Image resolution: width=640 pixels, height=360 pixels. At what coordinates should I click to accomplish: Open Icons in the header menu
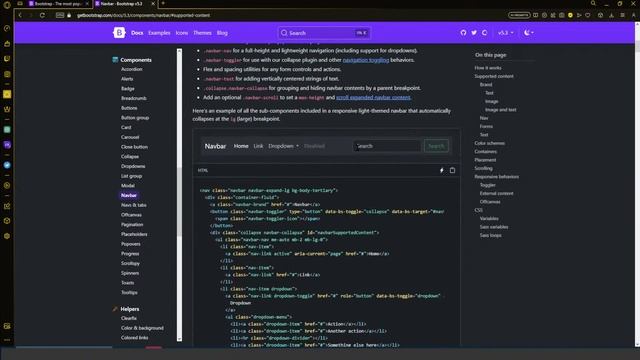182,33
